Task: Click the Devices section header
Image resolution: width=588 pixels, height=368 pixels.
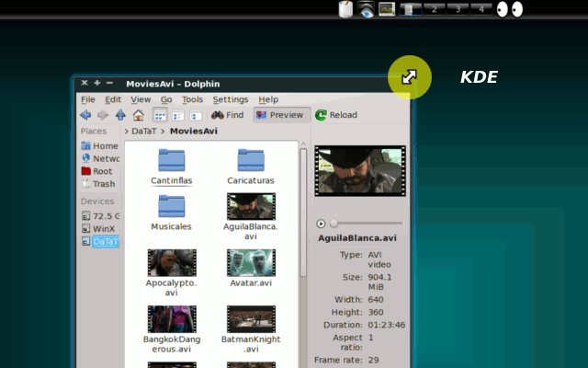Action: point(97,201)
